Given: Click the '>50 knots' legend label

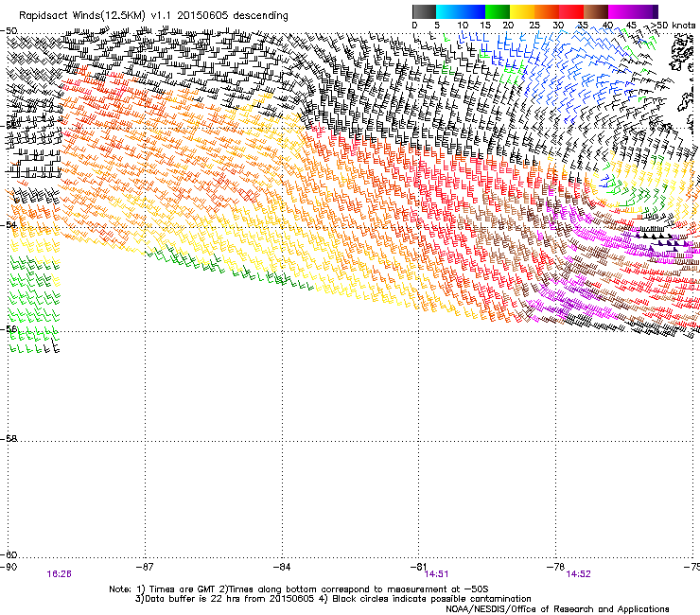Looking at the screenshot, I should coord(673,25).
